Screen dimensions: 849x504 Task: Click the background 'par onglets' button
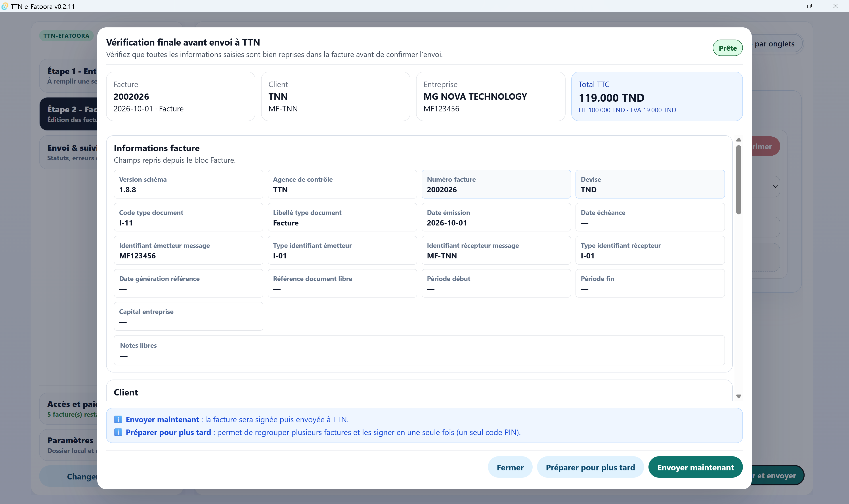pos(777,44)
